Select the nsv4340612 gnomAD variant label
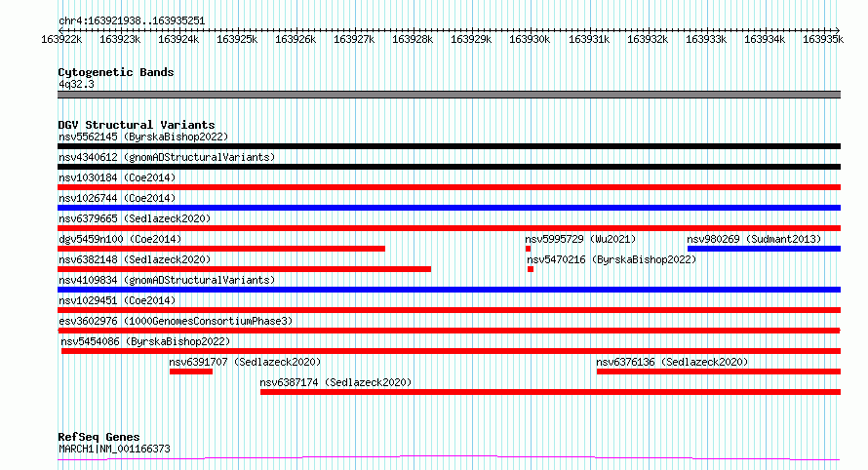The height and width of the screenshot is (470, 868). click(167, 157)
